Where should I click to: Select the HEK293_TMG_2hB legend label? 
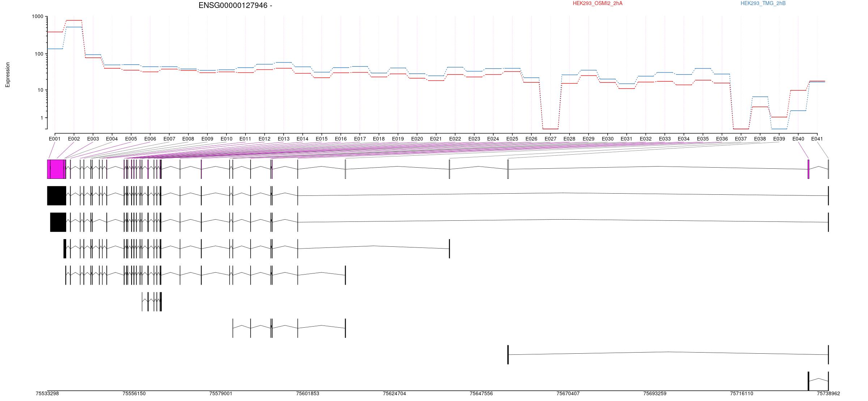coord(763,3)
